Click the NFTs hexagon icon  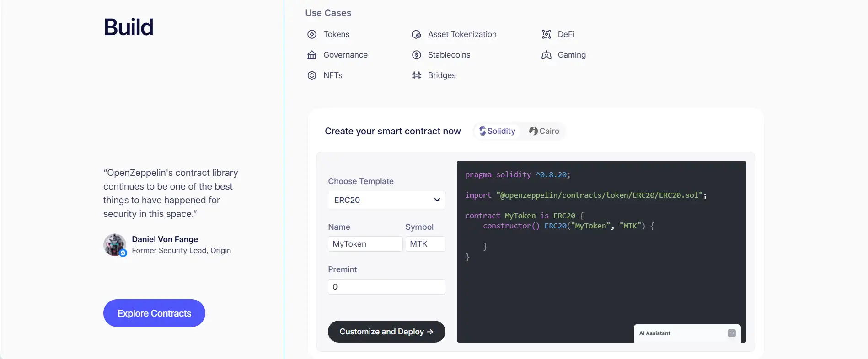[x=312, y=75]
